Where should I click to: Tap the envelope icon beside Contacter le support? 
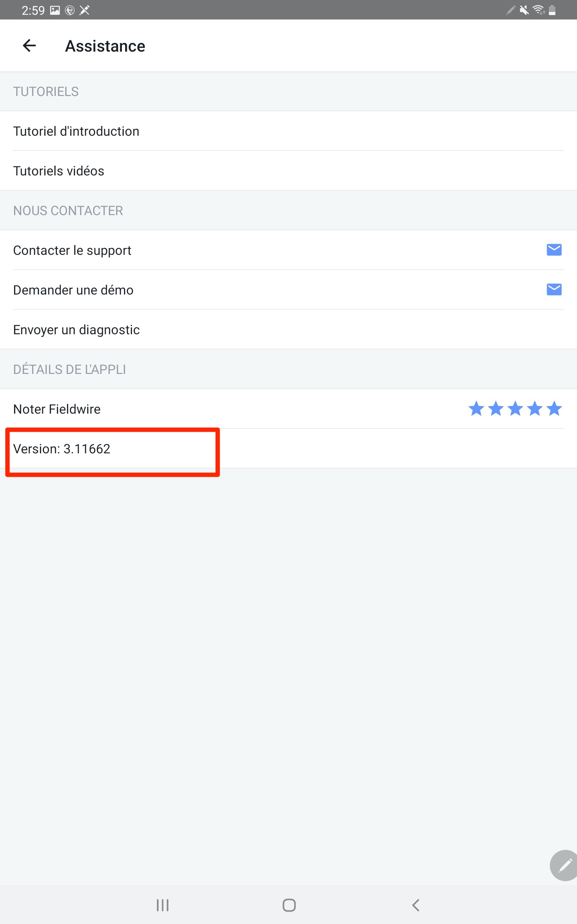click(x=554, y=250)
